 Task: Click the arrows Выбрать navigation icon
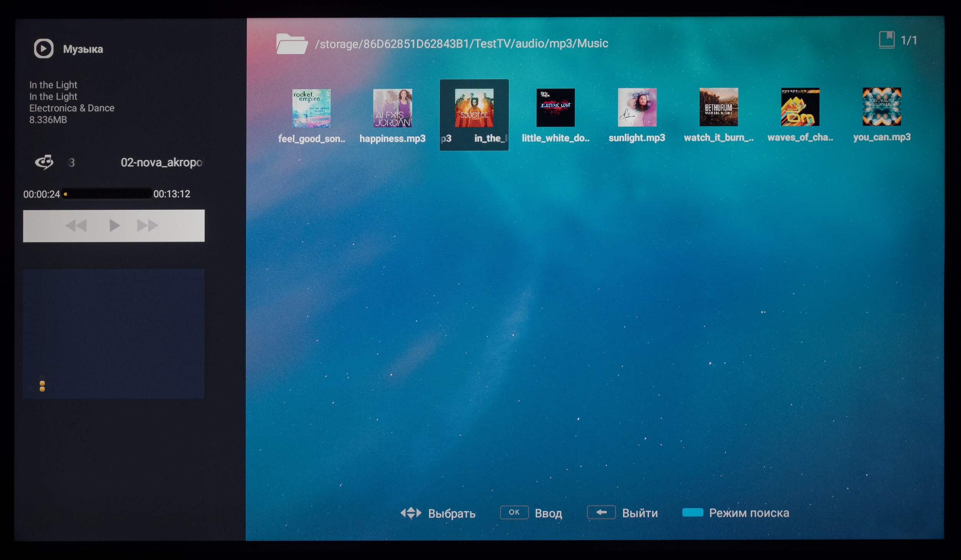411,513
